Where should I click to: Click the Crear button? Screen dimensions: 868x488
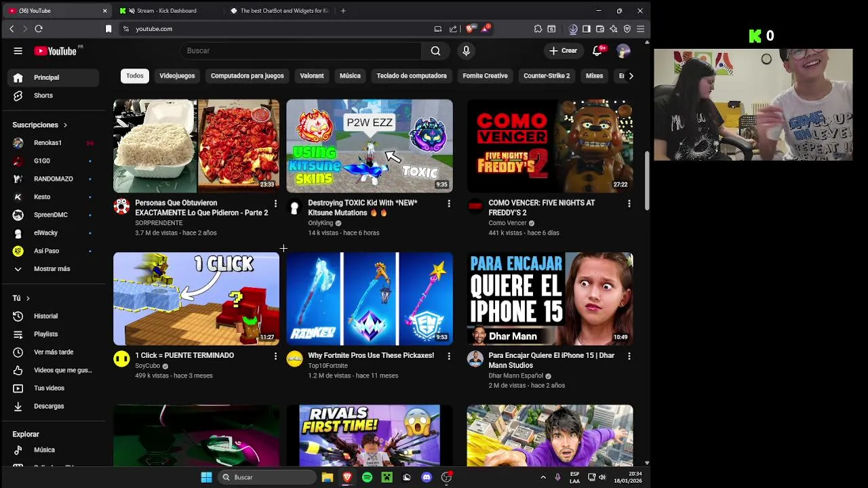click(563, 51)
